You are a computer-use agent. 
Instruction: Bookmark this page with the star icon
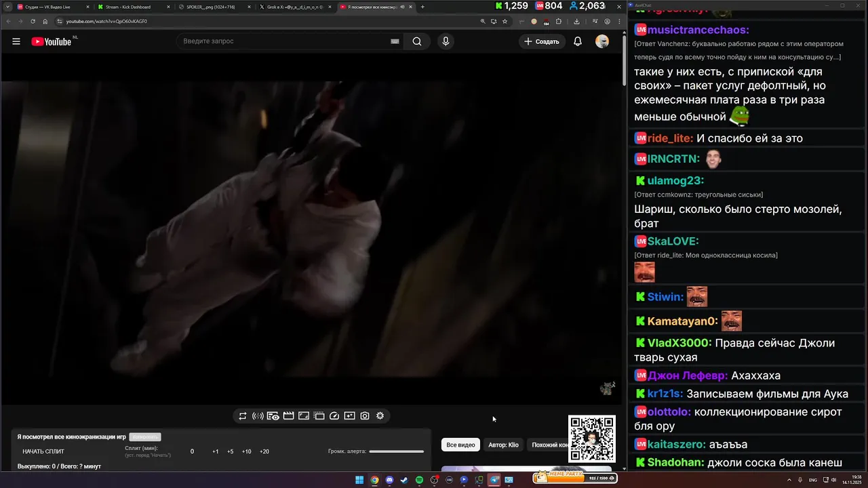pyautogui.click(x=505, y=21)
